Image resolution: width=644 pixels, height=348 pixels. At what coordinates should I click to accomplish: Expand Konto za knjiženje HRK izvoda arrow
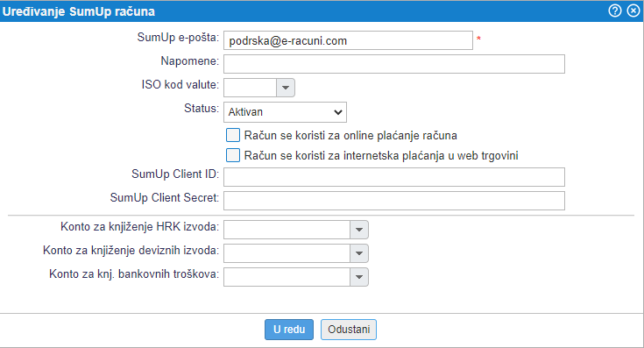[359, 230]
